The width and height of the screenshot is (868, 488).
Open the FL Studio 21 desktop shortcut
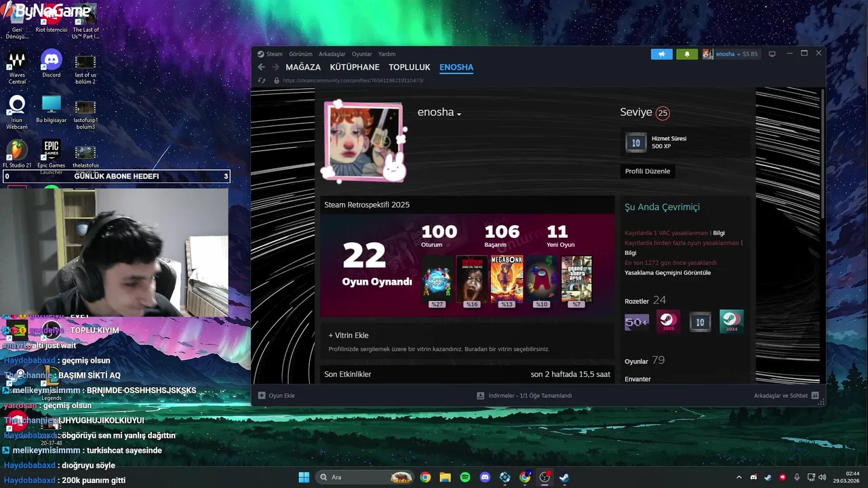[17, 154]
